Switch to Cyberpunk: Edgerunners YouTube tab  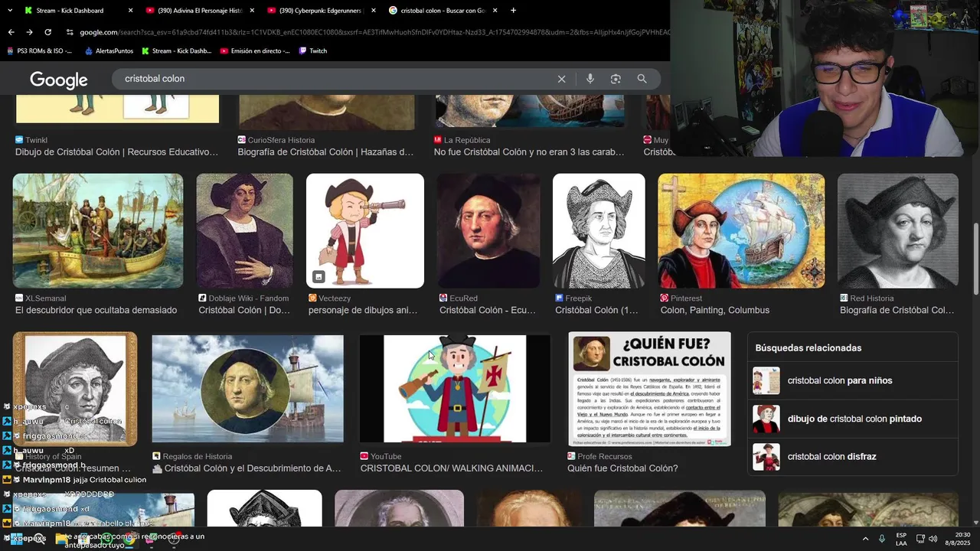click(322, 11)
